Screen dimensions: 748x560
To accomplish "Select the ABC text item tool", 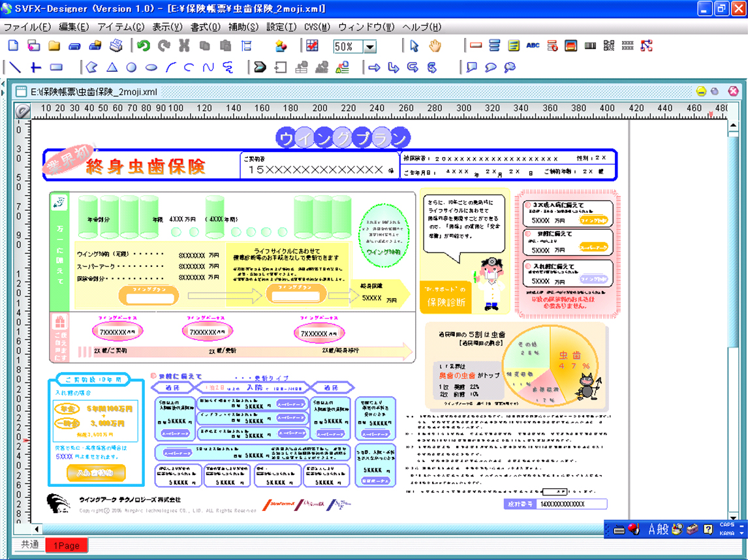I will tap(533, 46).
